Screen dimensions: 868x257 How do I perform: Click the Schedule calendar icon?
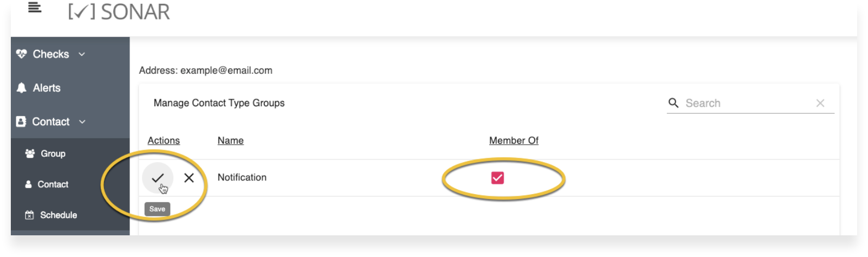pos(29,215)
